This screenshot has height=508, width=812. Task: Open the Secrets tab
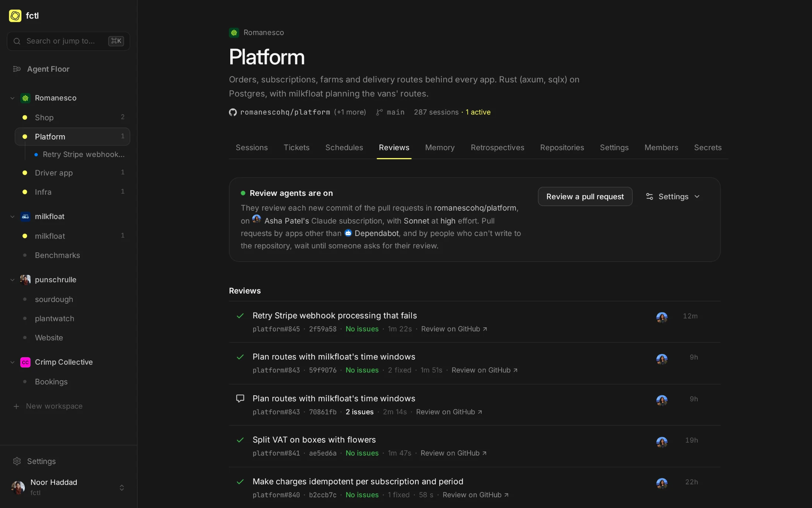point(708,147)
